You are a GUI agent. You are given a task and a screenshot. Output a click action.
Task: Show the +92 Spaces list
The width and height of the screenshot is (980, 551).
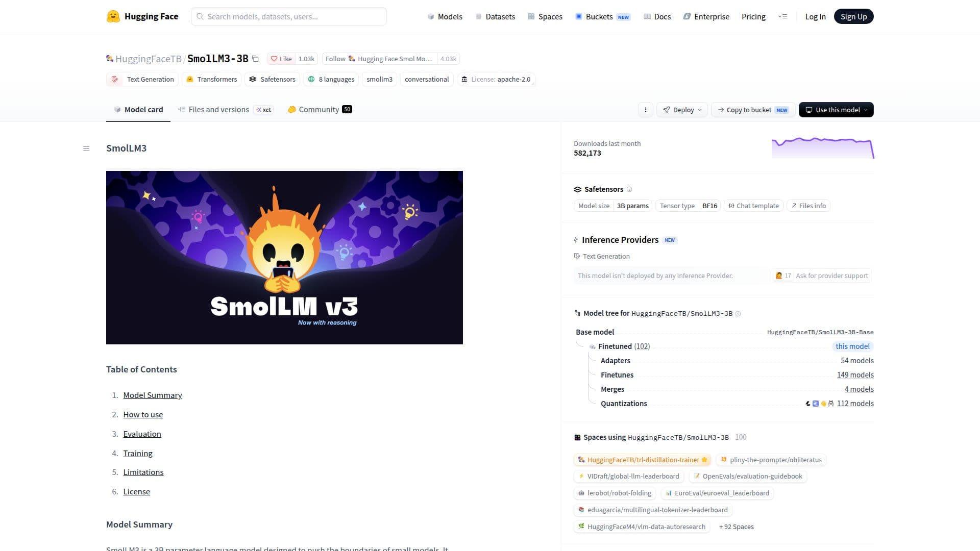pyautogui.click(x=736, y=527)
